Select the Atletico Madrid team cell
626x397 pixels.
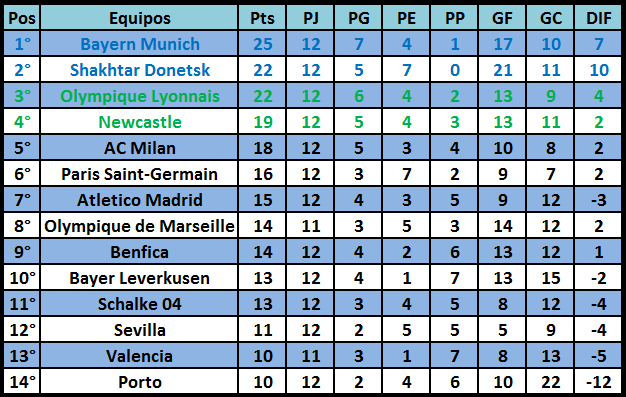pos(139,200)
